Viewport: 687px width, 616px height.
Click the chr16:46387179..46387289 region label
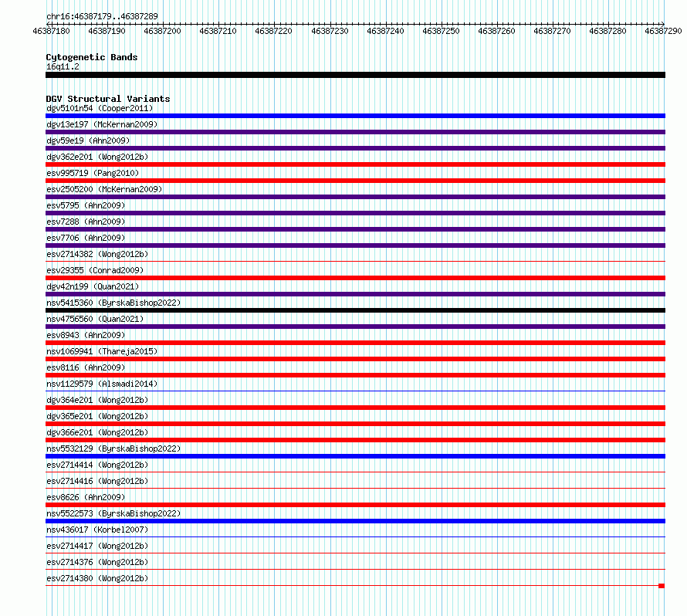[102, 16]
